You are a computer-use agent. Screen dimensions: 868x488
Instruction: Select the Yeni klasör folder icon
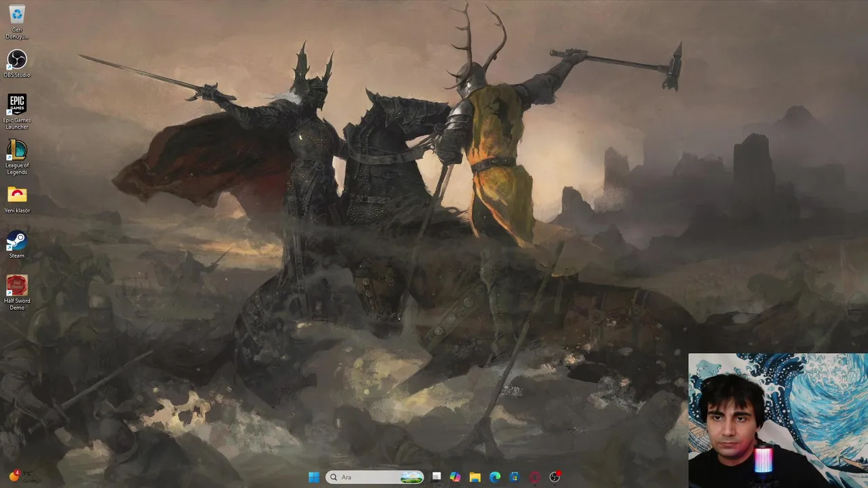tap(17, 200)
